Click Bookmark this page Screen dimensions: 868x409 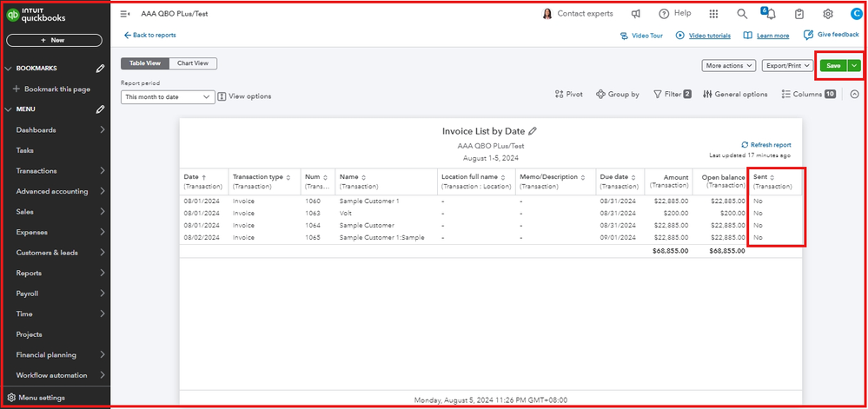point(51,89)
